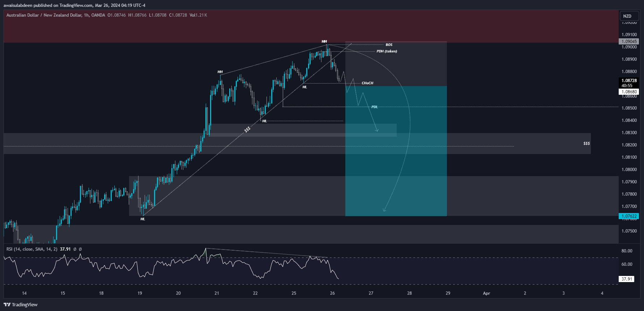Select the $$$ label inside the wide grey zone
The image size is (644, 311).
pyautogui.click(x=587, y=144)
